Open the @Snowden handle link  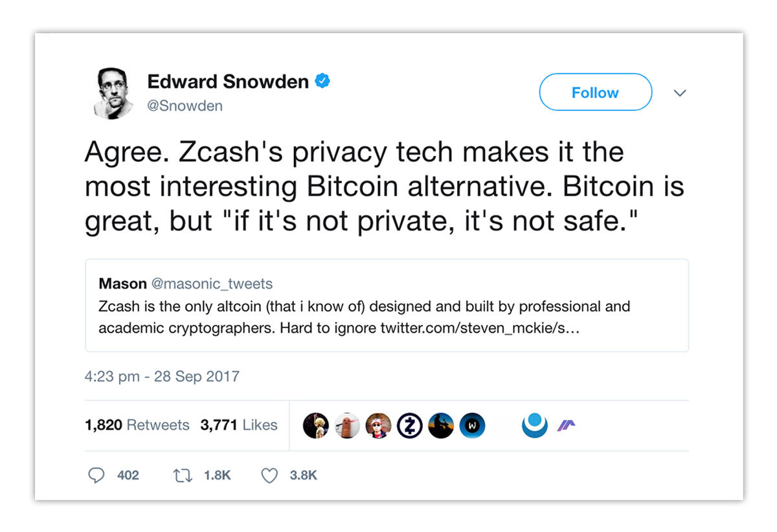tap(185, 106)
